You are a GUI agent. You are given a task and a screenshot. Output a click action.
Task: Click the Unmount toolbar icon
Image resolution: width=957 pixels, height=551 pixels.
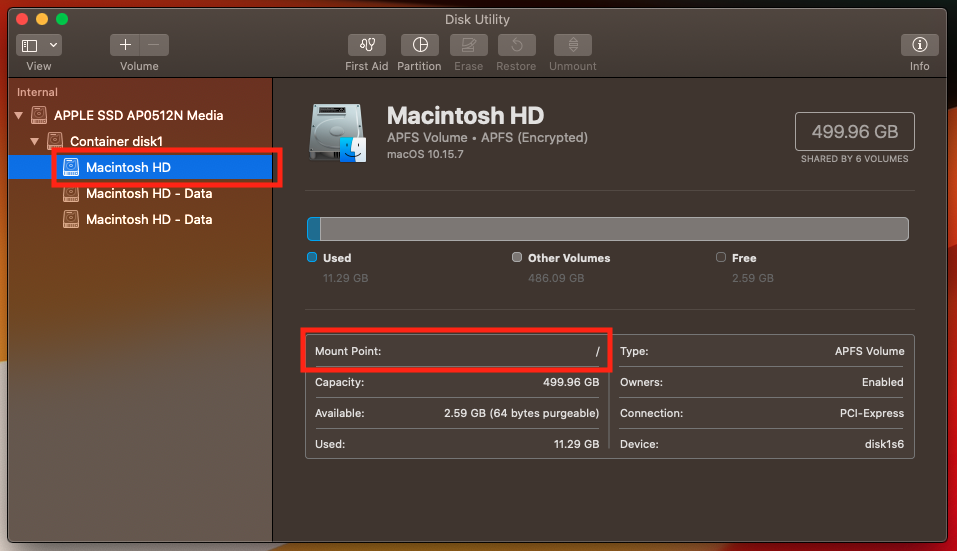(x=572, y=45)
